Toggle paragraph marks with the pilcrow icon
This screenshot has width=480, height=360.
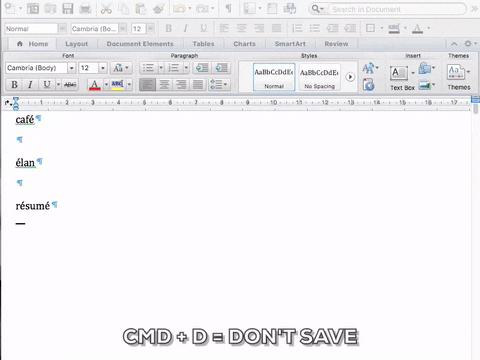click(229, 9)
